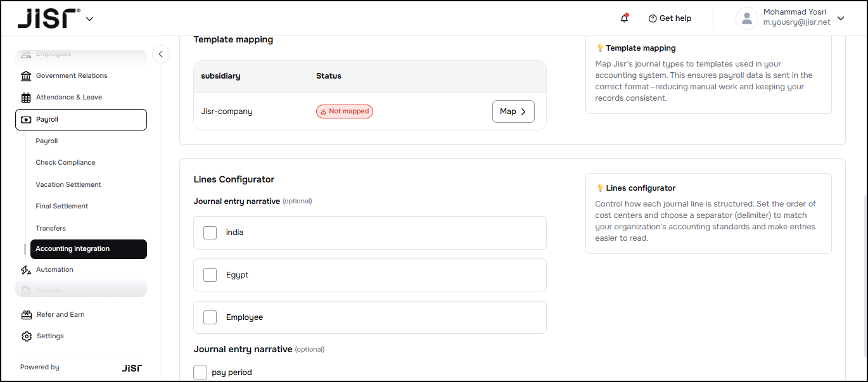The image size is (868, 382).
Task: Toggle the pay period checkbox
Action: [200, 372]
